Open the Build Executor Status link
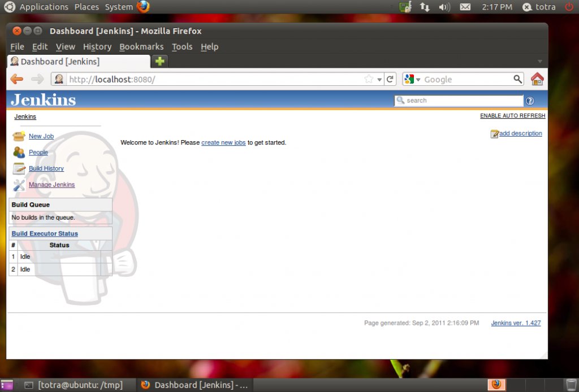 point(45,233)
